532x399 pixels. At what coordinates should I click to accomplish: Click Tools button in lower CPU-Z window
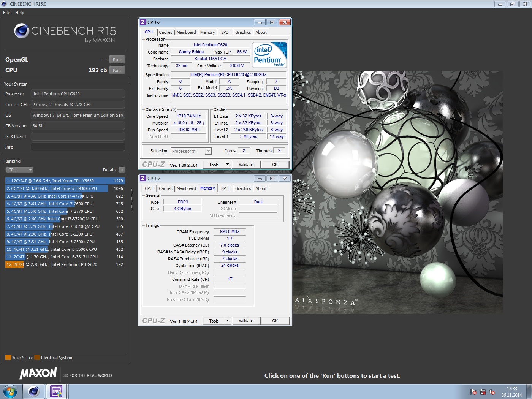(x=214, y=321)
